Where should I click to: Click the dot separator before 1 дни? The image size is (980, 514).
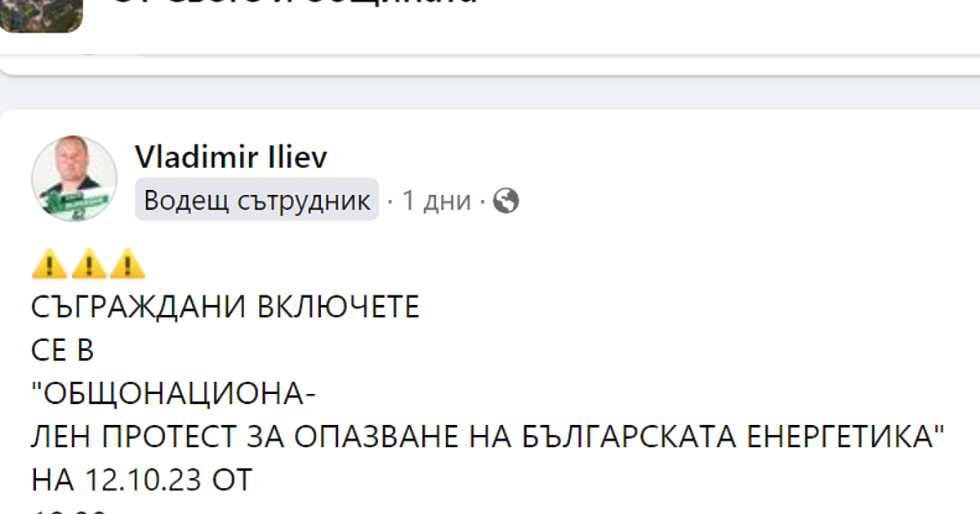pyautogui.click(x=392, y=200)
